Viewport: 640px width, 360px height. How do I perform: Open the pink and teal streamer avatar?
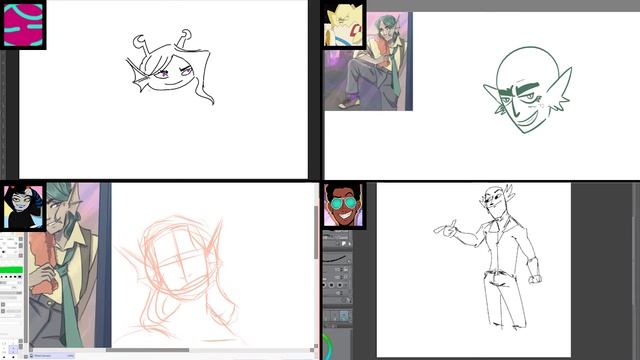click(23, 24)
